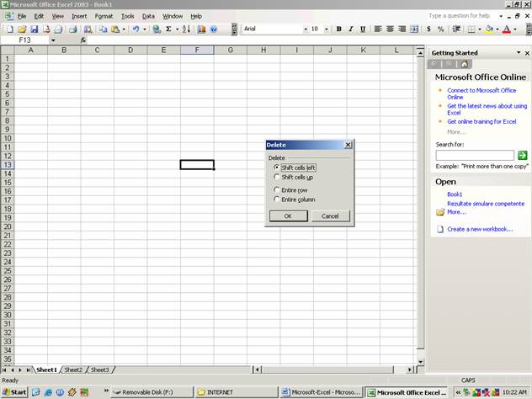Toggle Underline formatting
Viewport: 532px width, 399px height.
coord(363,29)
